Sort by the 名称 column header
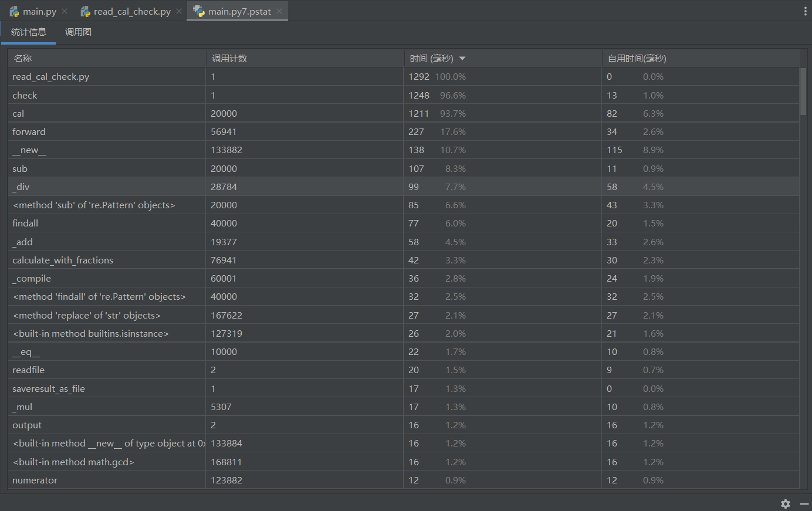Viewport: 812px width, 511px height. (x=23, y=59)
